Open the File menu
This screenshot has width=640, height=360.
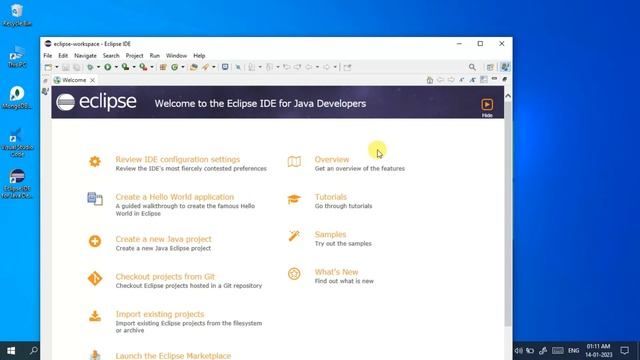pos(48,56)
